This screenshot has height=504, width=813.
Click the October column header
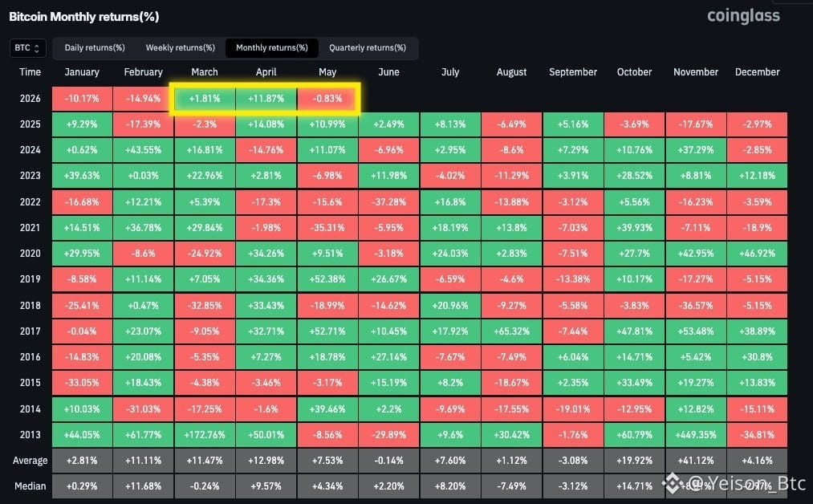click(x=634, y=72)
